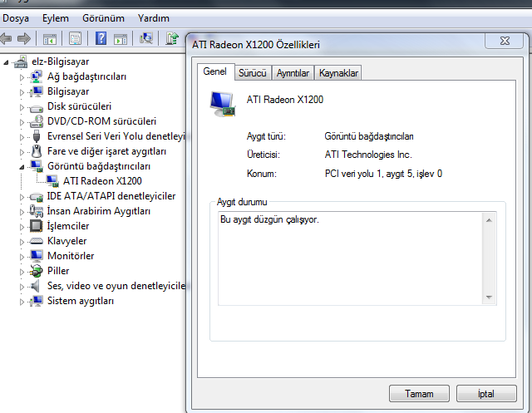
Task: Click the Ağ bağdaştırıcıları network icon
Action: coord(37,76)
